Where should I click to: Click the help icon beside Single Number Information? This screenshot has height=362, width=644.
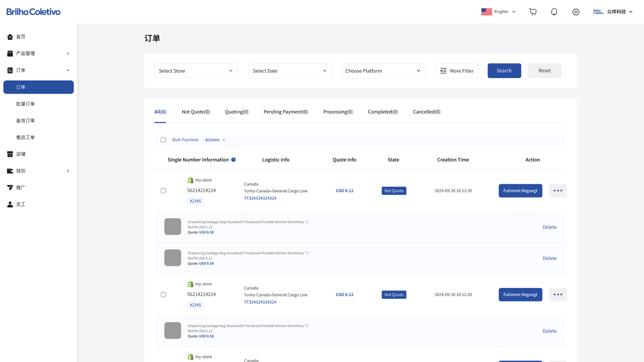click(x=233, y=160)
